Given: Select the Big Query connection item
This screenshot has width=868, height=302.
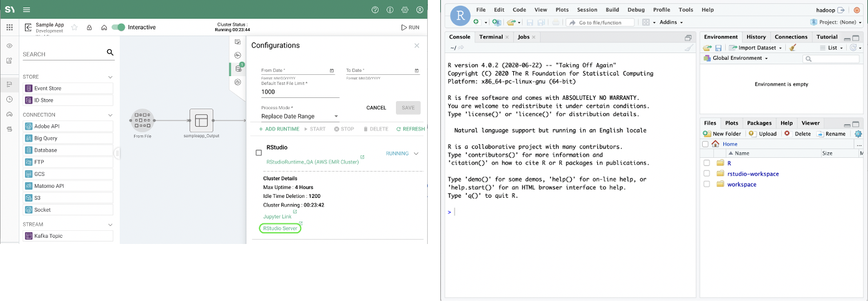Looking at the screenshot, I should click(68, 138).
